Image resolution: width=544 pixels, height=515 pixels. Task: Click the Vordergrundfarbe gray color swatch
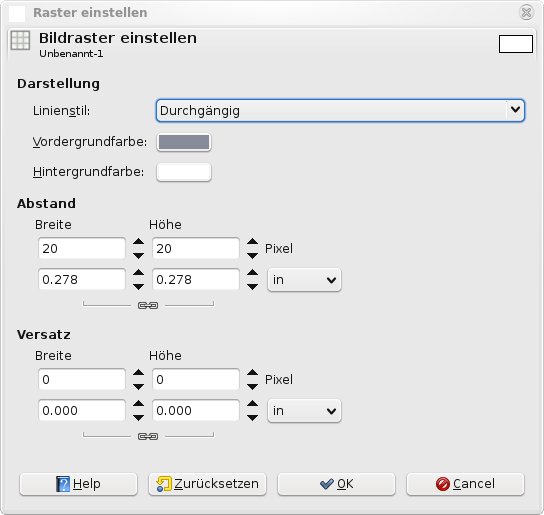click(x=184, y=142)
